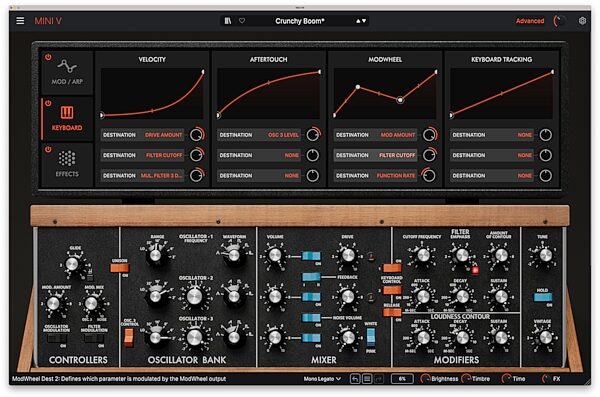Viewport: 600px width, 397px height.
Task: Click the Aftertouch Osc 3 Level amount knob
Action: (x=313, y=135)
